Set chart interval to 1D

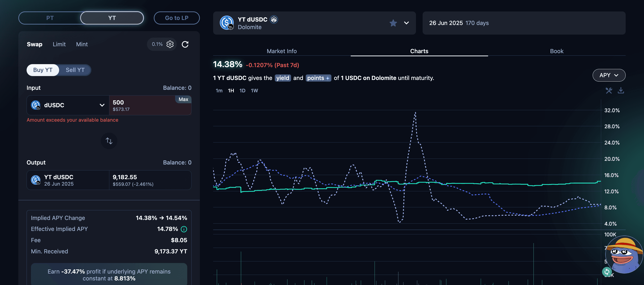[242, 90]
